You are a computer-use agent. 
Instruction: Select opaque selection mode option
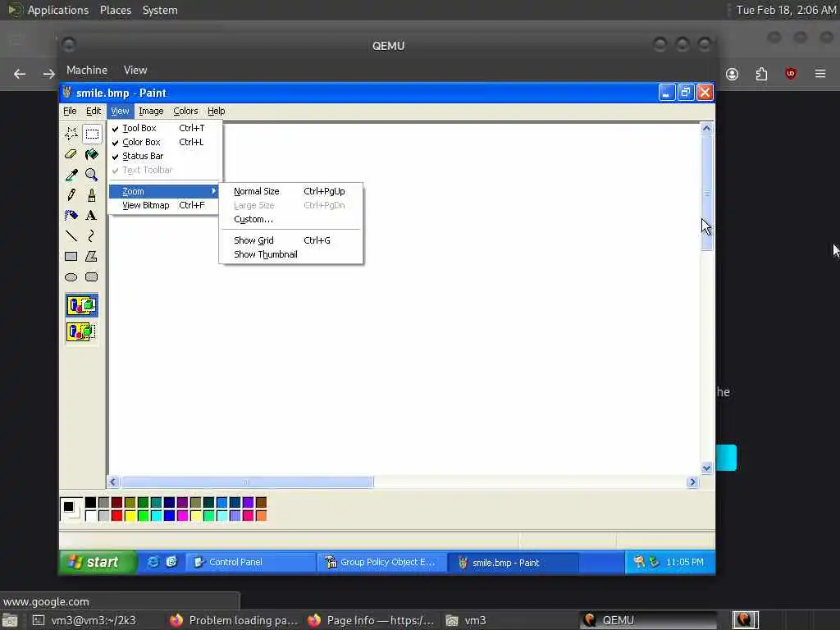(82, 305)
